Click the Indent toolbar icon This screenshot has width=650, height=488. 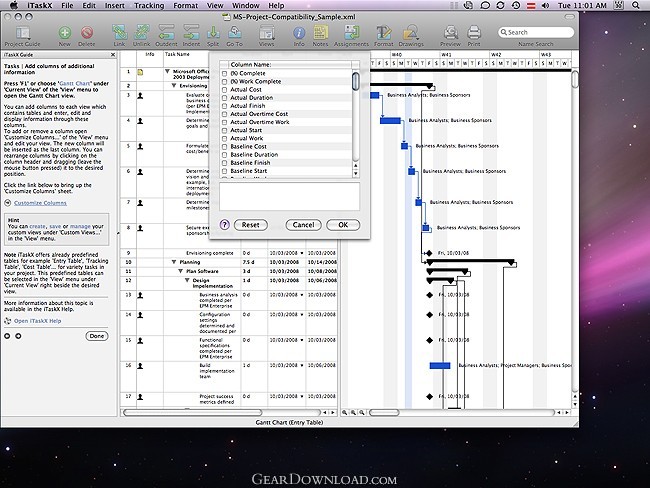pyautogui.click(x=191, y=32)
